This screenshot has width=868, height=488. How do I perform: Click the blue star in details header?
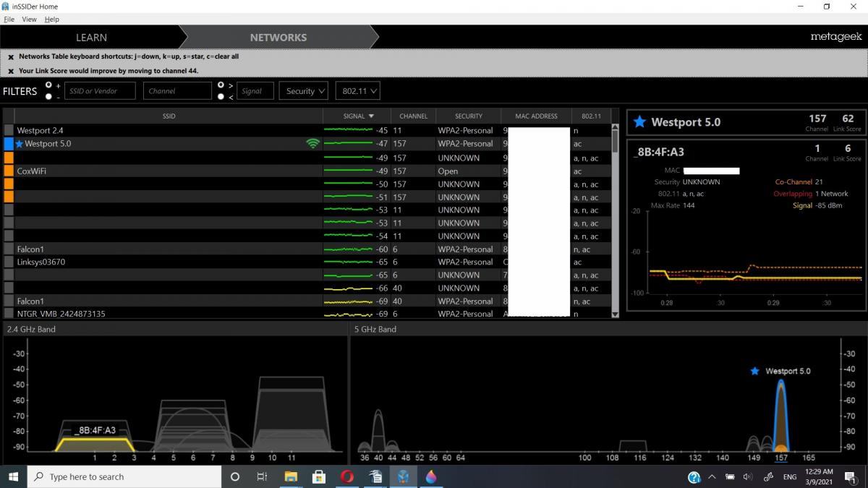pos(639,122)
